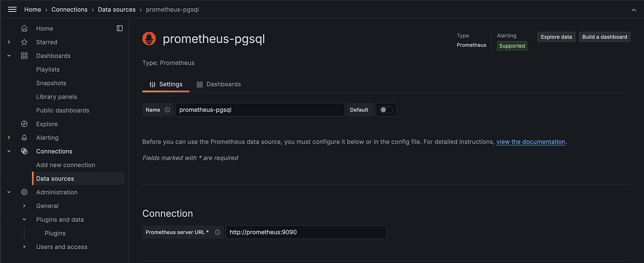Collapse the Plugins and data subsection
The height and width of the screenshot is (263, 644).
point(24,220)
